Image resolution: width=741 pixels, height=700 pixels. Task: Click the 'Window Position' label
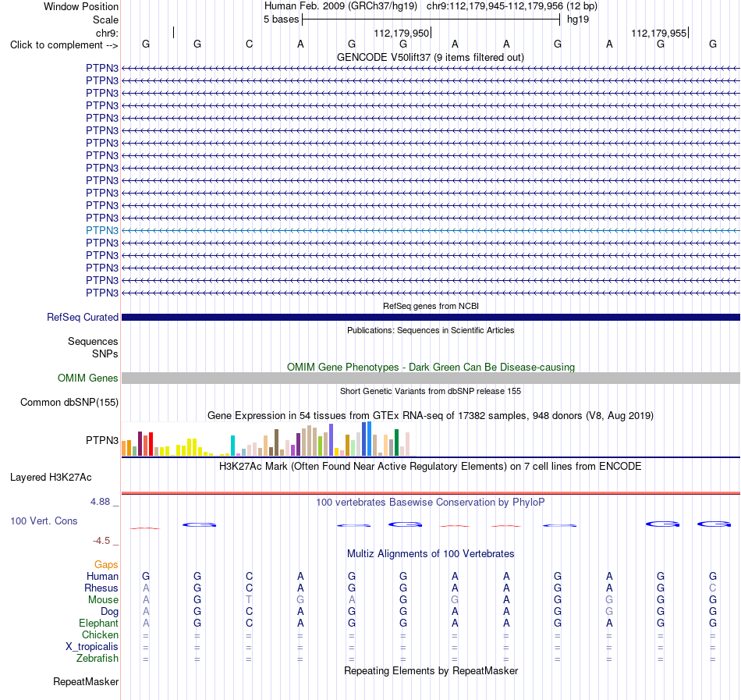coord(81,6)
